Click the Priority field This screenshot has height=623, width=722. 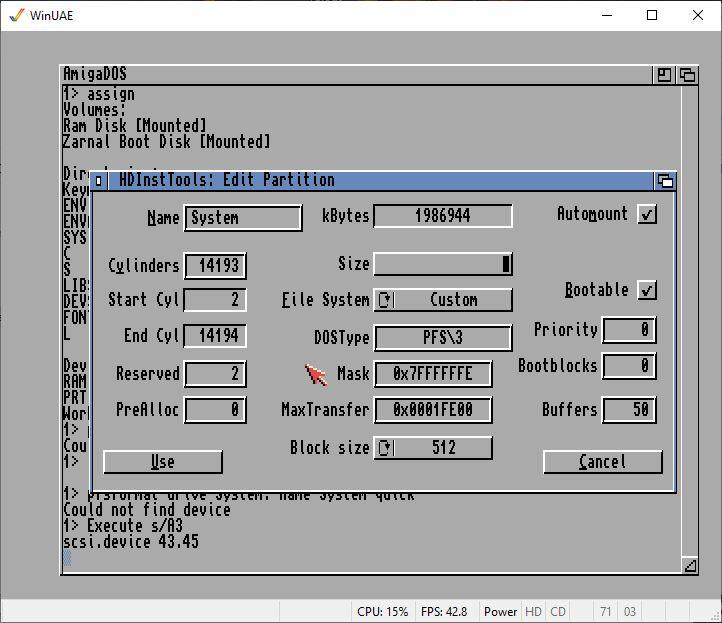(x=629, y=330)
